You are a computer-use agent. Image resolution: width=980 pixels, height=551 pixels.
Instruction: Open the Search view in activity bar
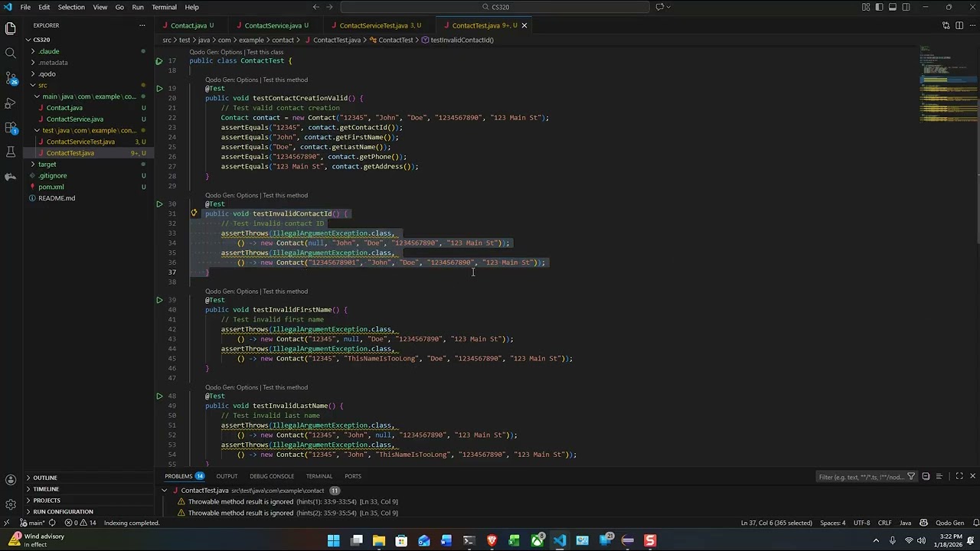click(x=11, y=53)
